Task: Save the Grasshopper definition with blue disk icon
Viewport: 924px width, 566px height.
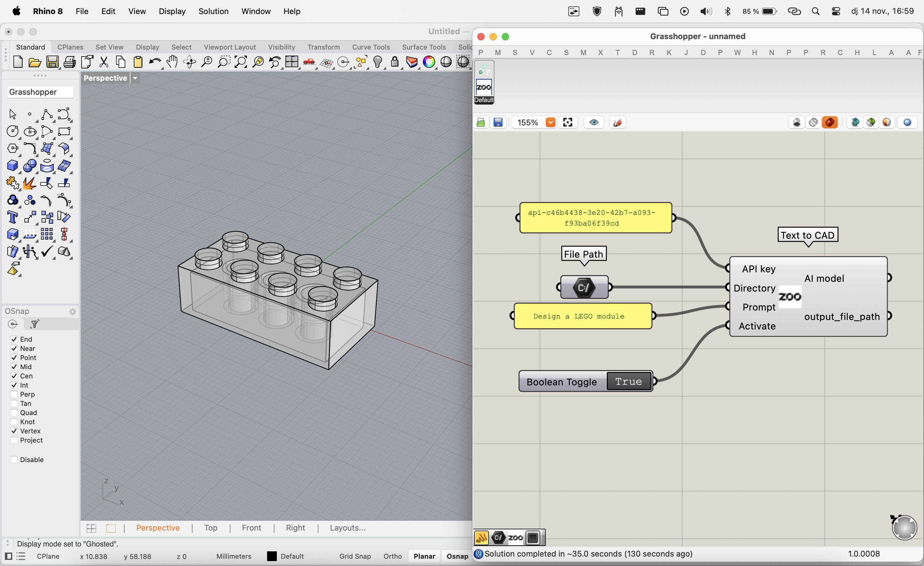Action: click(498, 123)
